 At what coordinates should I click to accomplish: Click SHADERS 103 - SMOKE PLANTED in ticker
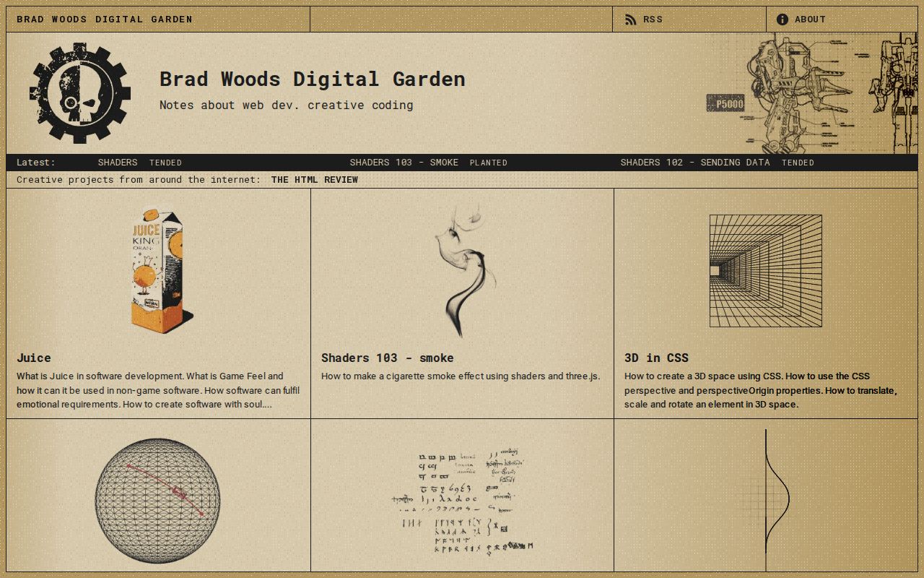click(x=404, y=162)
